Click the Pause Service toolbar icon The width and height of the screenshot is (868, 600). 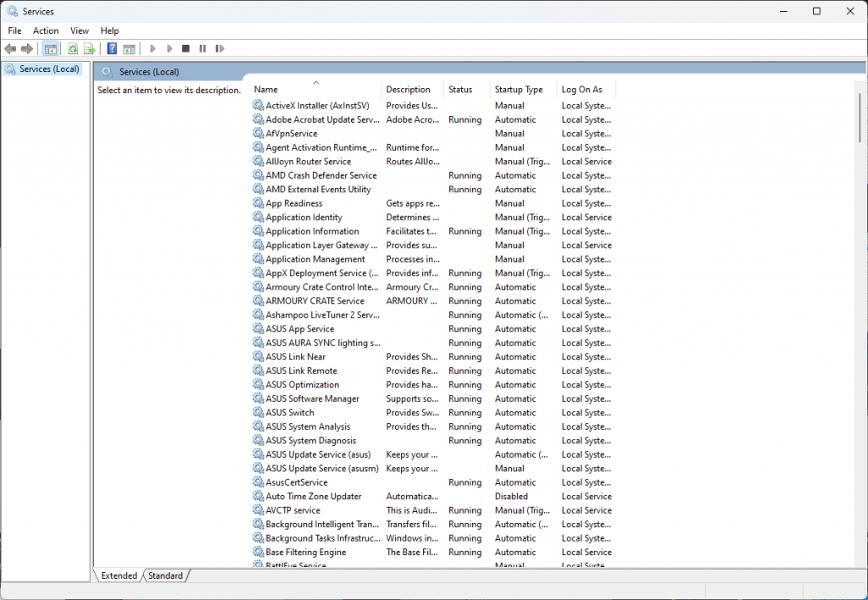(203, 49)
